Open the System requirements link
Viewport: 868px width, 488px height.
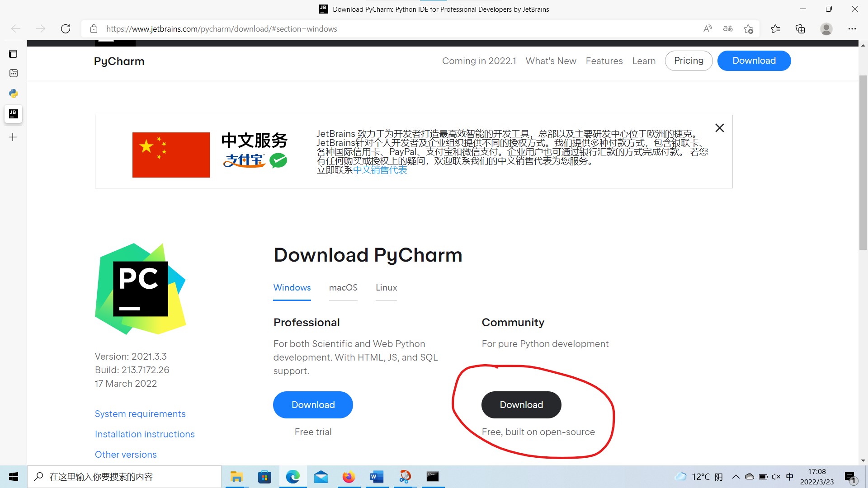coord(140,414)
